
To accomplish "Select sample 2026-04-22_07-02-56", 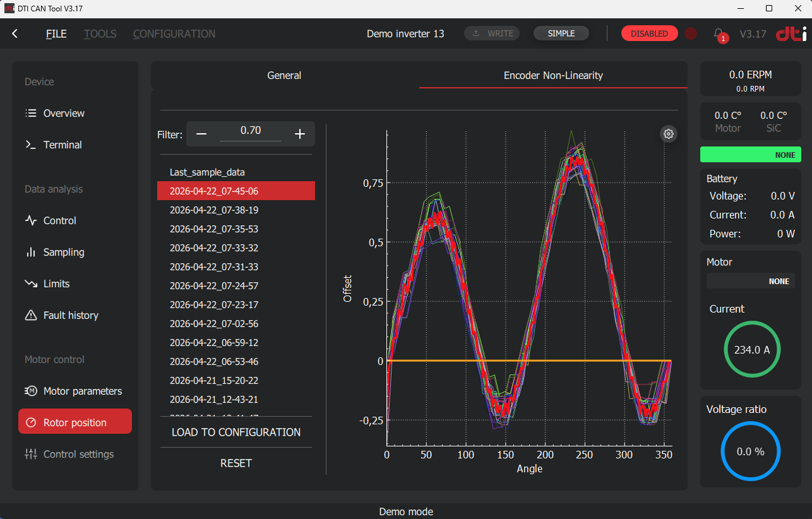I will coord(236,323).
